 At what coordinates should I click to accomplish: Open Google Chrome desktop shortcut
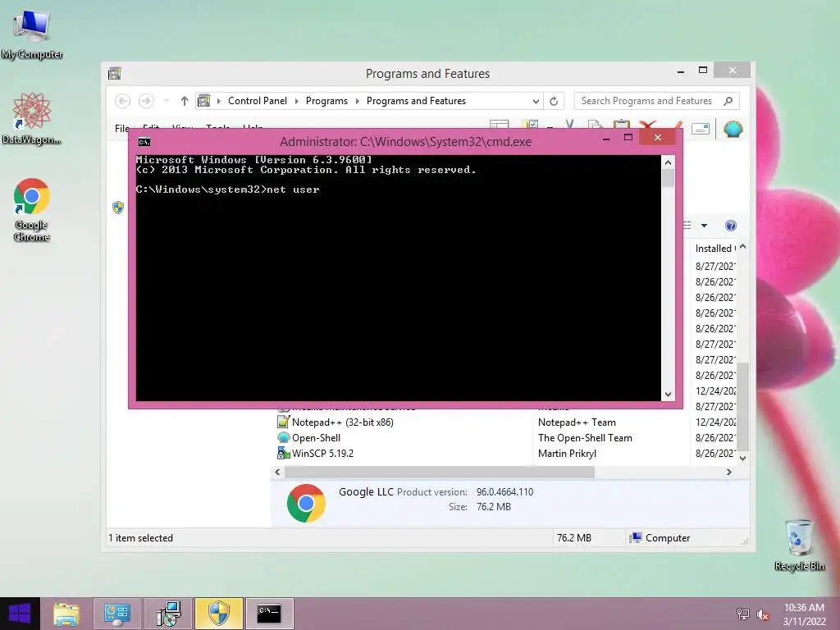[x=32, y=210]
